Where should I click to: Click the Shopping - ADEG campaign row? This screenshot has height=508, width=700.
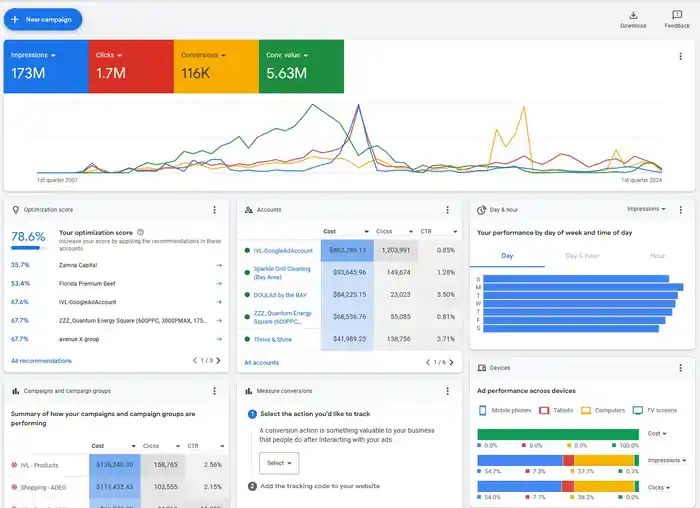pos(116,487)
